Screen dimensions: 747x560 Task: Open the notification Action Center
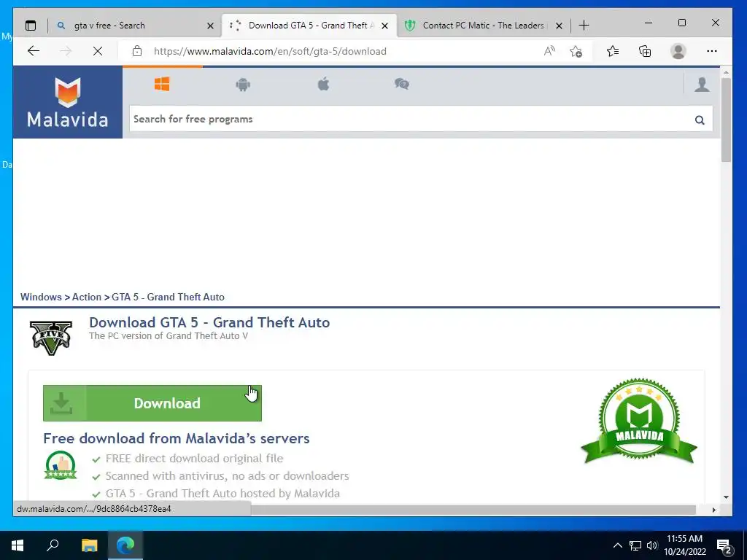point(724,546)
